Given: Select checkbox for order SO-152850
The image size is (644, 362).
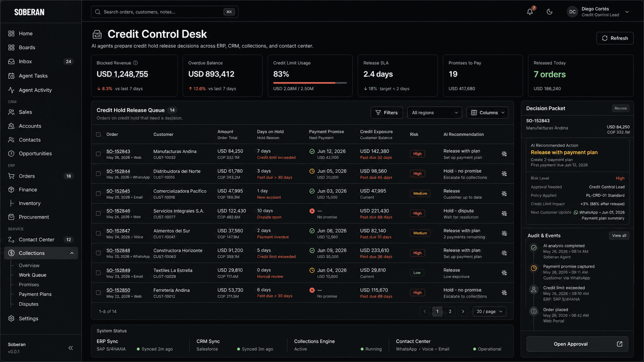Looking at the screenshot, I should (98, 293).
